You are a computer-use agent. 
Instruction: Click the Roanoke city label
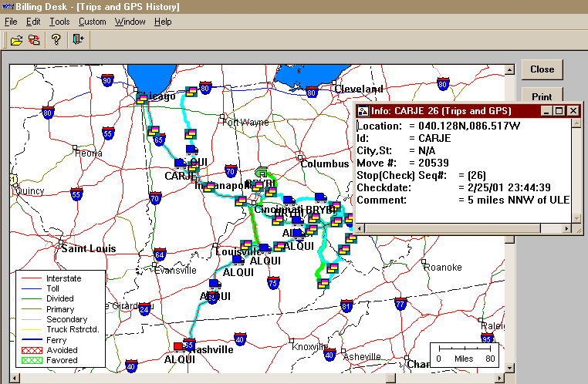443,267
